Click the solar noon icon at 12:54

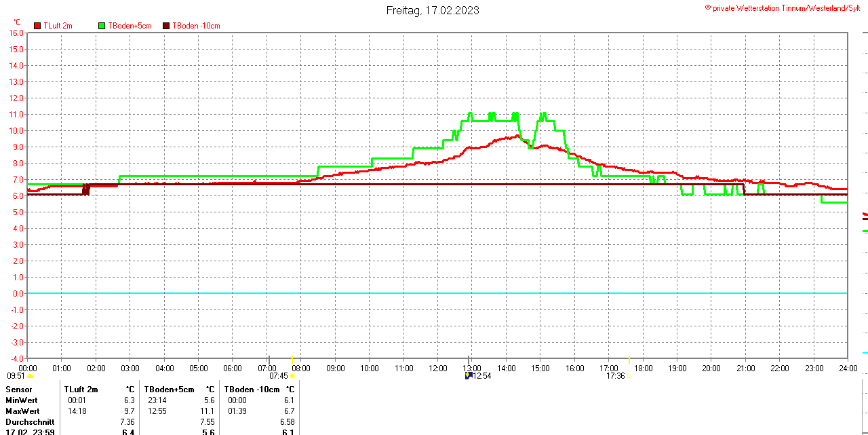(468, 375)
